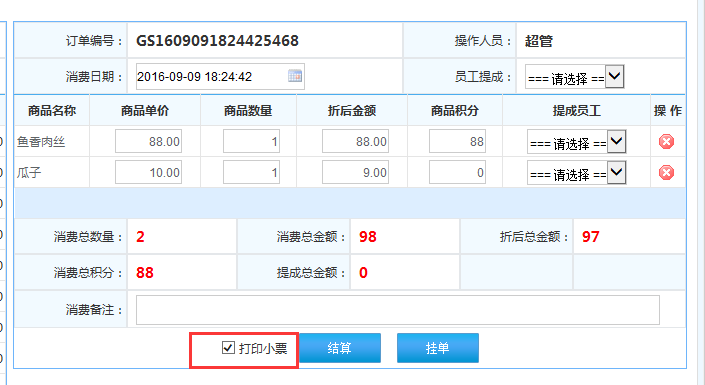
Task: Edit quantity field for 鱼香肉丝
Action: 251,142
